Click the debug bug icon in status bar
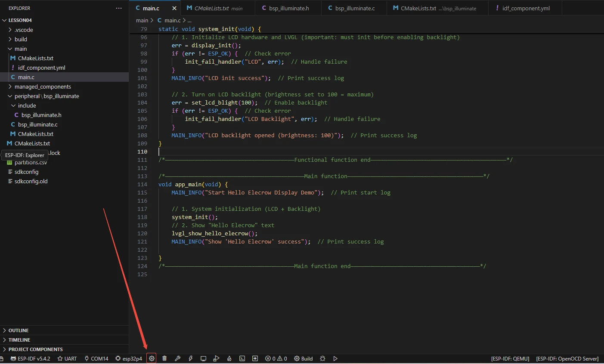604x364 pixels. pyautogui.click(x=322, y=358)
